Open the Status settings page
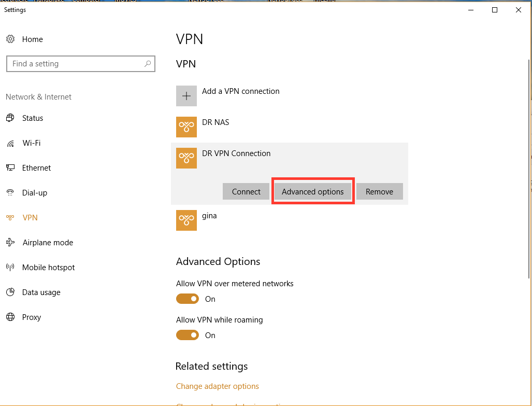 click(x=33, y=118)
